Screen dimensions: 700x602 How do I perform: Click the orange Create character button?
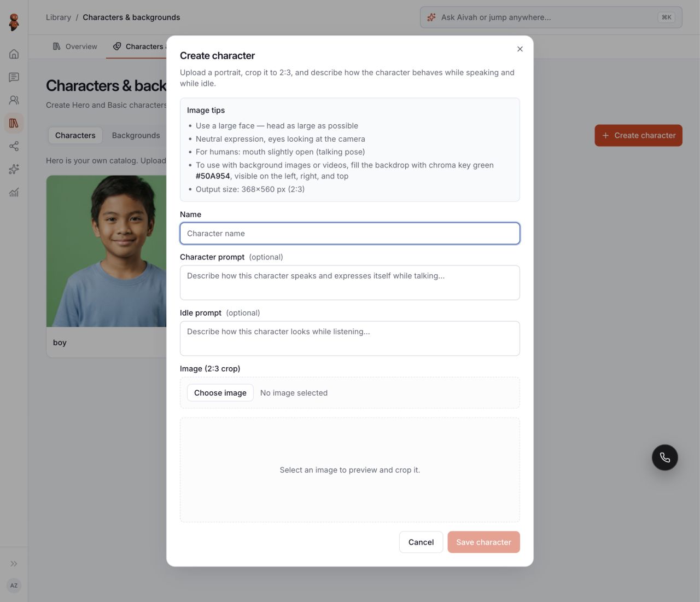[639, 136]
